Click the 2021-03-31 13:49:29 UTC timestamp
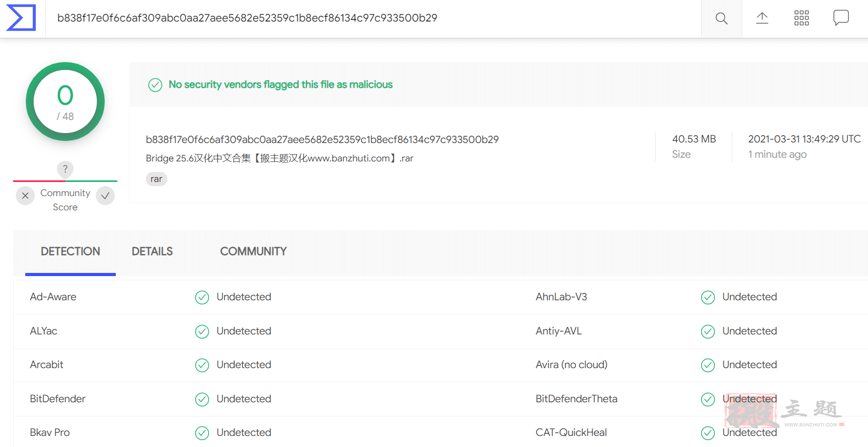Image resolution: width=868 pixels, height=447 pixels. pos(804,139)
